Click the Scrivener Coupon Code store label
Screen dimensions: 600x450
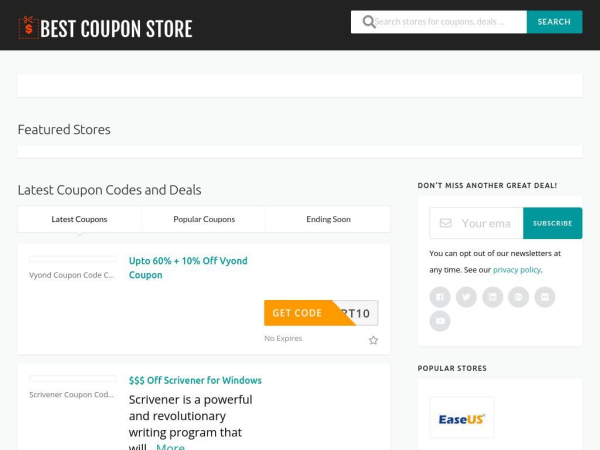(x=72, y=395)
